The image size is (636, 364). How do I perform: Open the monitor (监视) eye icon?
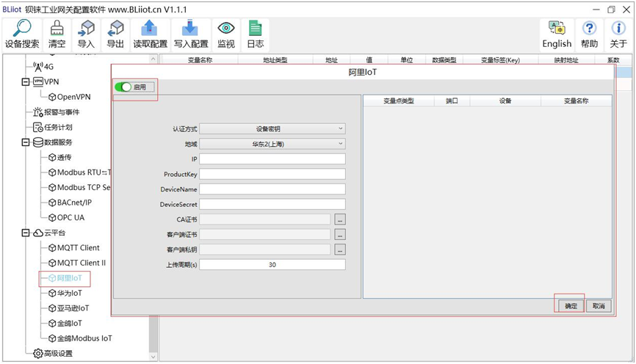tap(226, 34)
